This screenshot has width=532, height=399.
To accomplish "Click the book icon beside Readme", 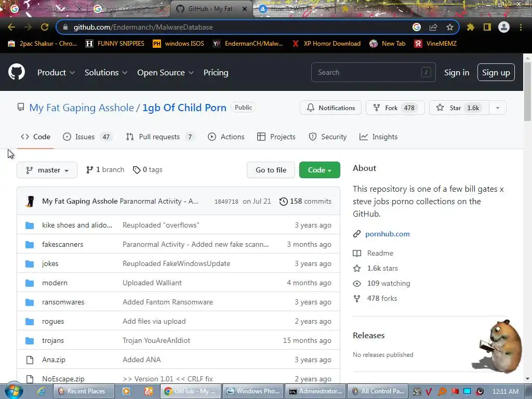I will click(x=357, y=253).
